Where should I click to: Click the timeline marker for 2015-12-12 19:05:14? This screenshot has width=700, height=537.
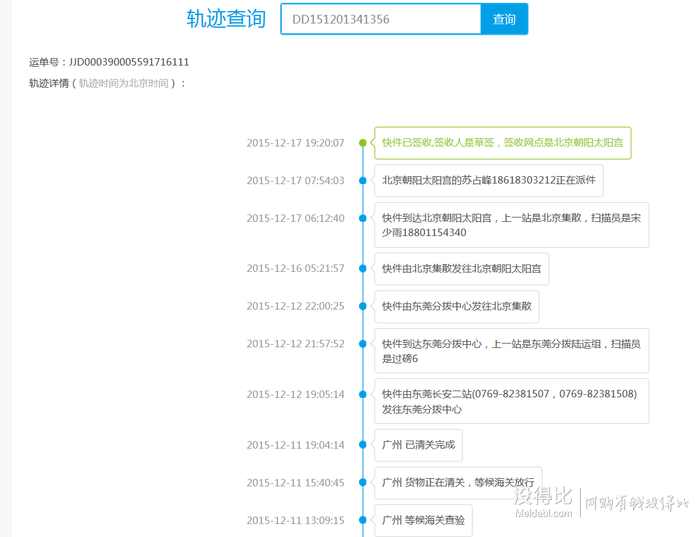pos(362,394)
